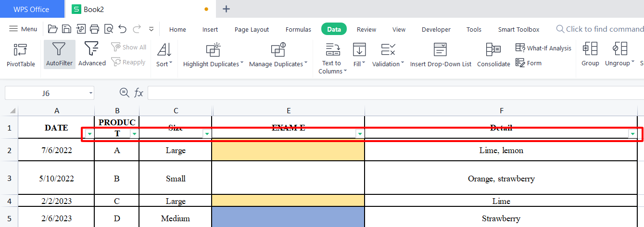Click the command search box

point(600,29)
